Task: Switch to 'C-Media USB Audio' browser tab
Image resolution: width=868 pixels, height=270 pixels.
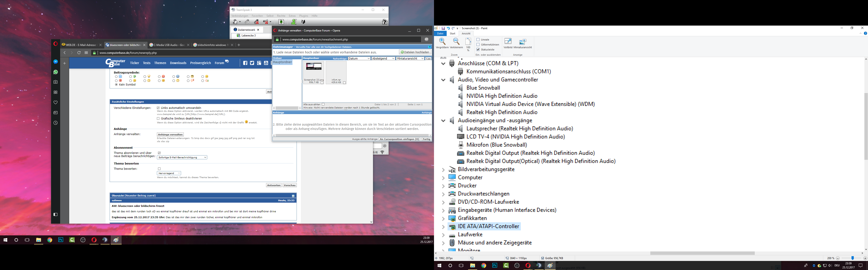Action: tap(167, 45)
